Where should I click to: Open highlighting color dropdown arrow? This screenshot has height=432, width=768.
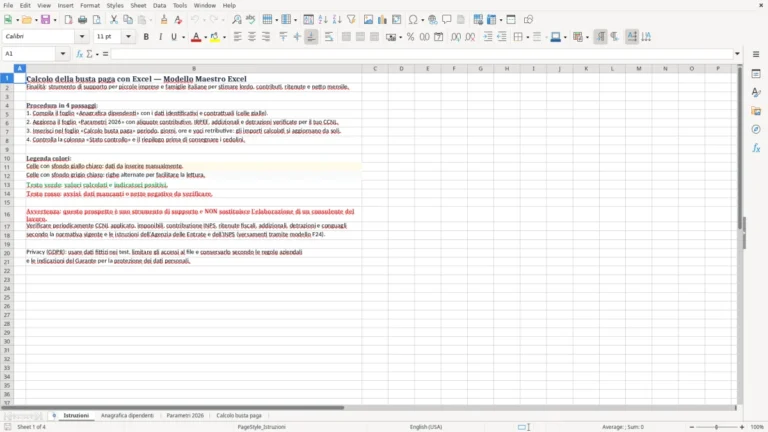click(224, 37)
